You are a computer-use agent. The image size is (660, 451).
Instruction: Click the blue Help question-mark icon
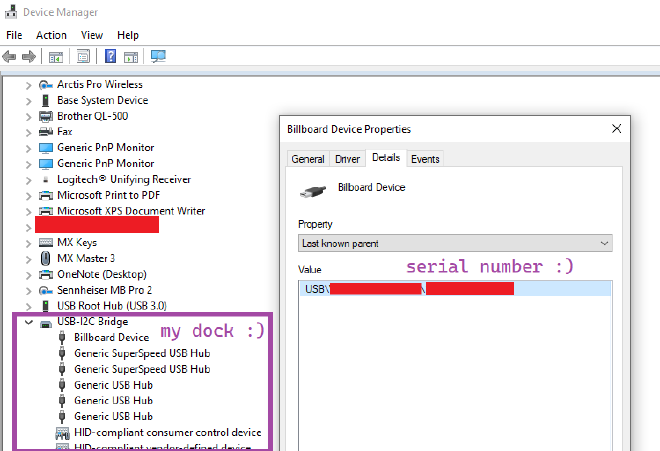[110, 56]
